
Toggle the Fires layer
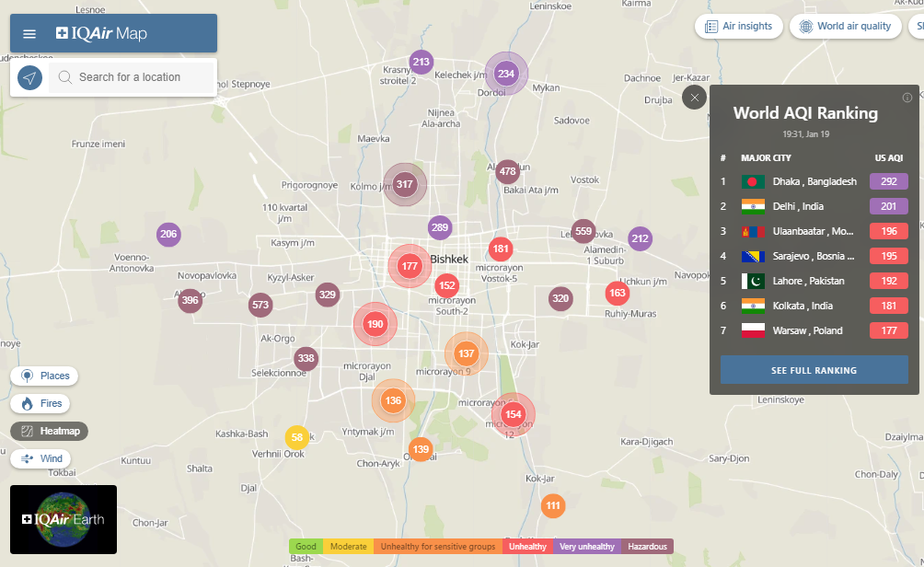point(41,403)
